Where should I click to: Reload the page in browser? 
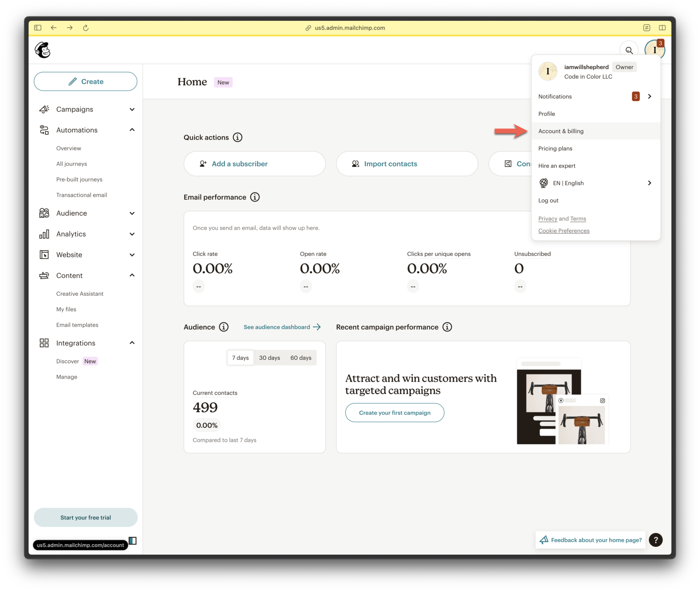[86, 28]
